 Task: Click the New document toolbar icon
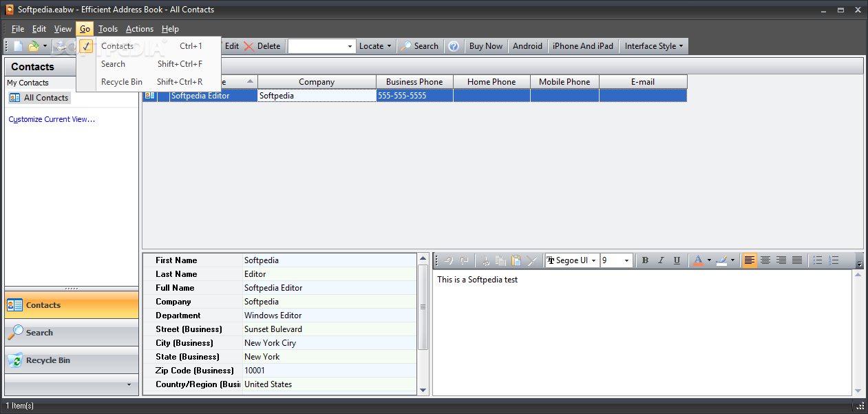click(x=18, y=46)
